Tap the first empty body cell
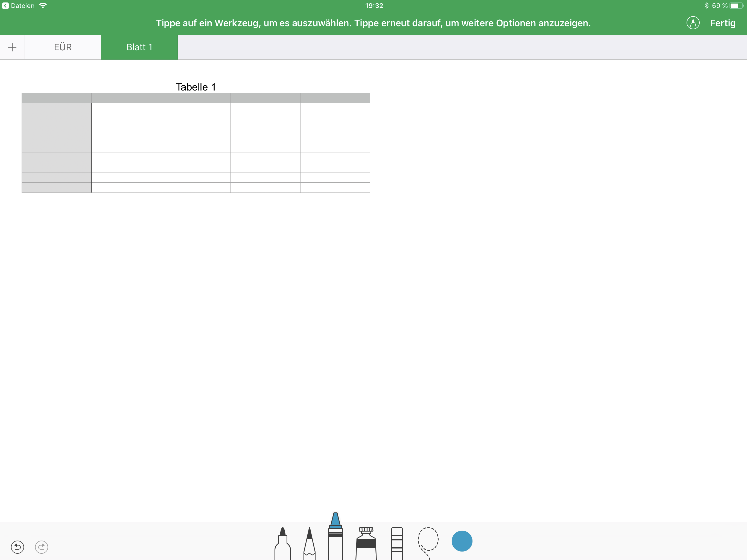The width and height of the screenshot is (747, 560). tap(126, 108)
